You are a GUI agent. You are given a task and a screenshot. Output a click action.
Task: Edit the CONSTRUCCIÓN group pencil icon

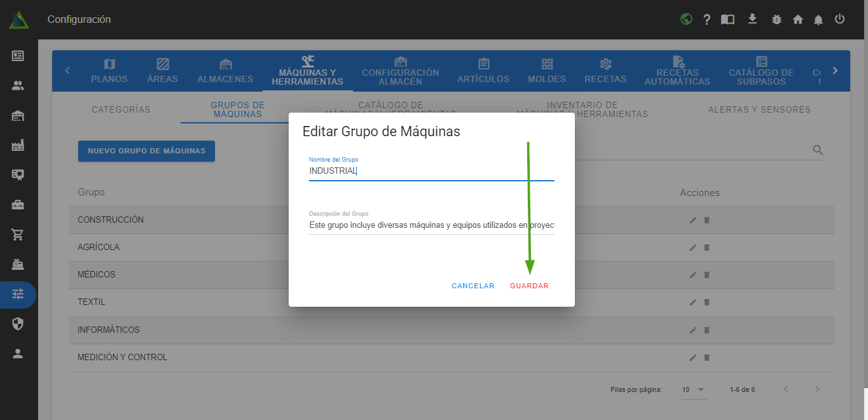coord(693,220)
